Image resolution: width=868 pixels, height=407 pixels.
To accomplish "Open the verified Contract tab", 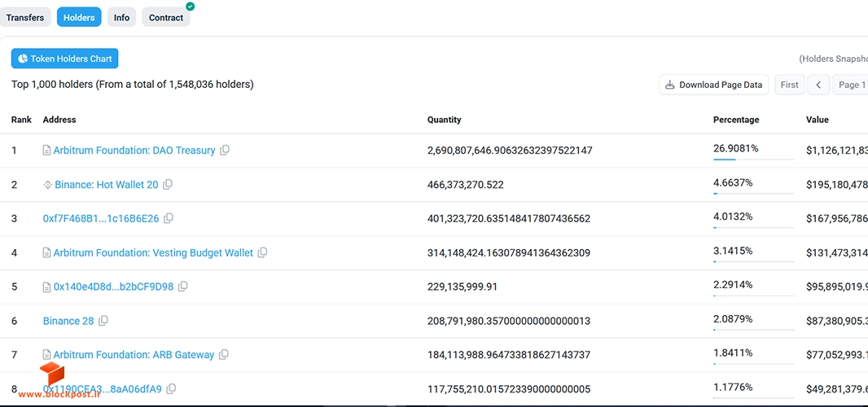I will (166, 18).
